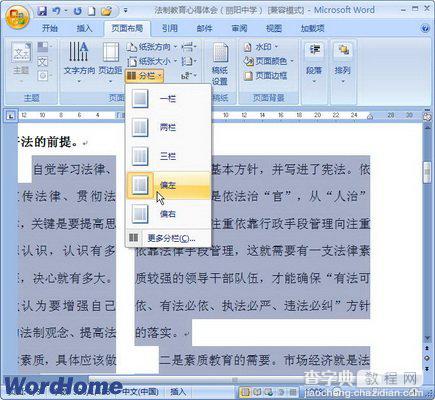Open the 主题 themes gallery button
This screenshot has height=400, width=435.
pyautogui.click(x=21, y=62)
